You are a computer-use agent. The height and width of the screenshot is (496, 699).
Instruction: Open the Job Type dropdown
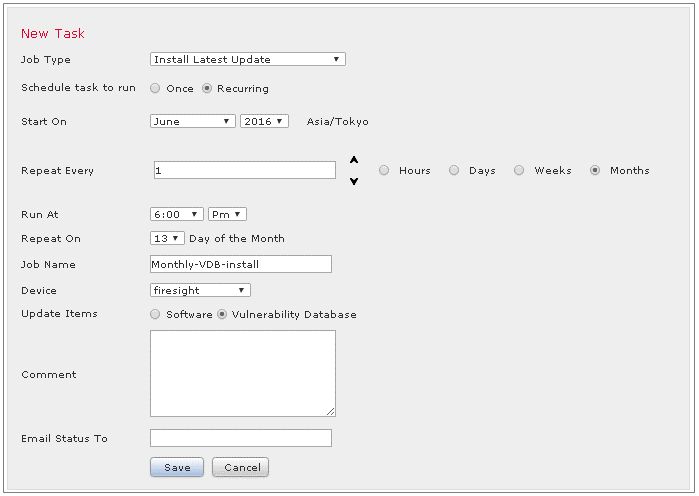coord(248,59)
